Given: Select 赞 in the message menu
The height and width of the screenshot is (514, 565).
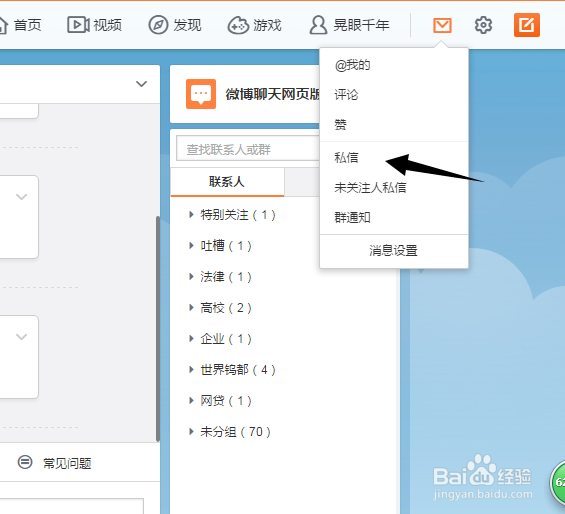Looking at the screenshot, I should (x=394, y=125).
